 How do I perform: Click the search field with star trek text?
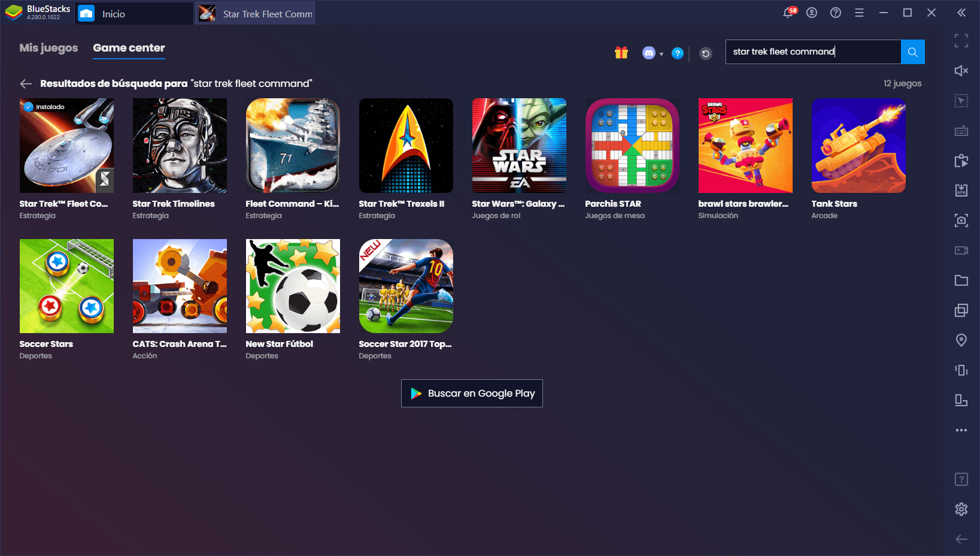point(813,52)
